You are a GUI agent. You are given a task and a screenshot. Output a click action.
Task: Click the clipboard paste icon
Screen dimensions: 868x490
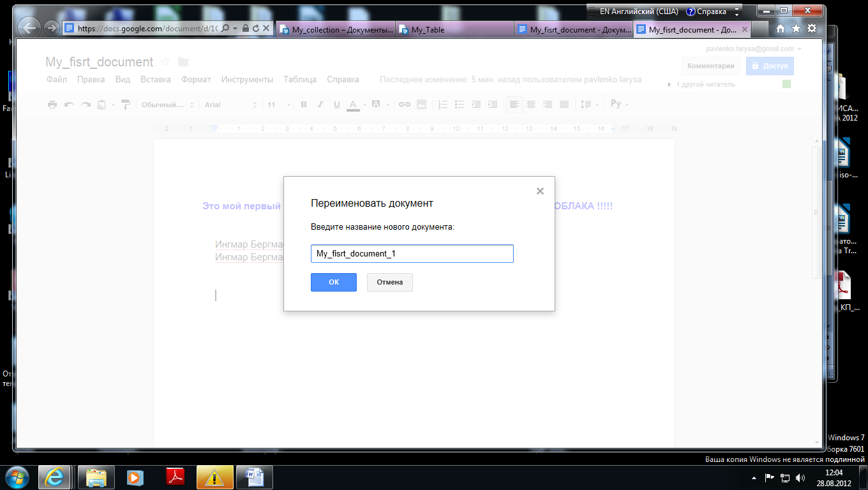(101, 105)
